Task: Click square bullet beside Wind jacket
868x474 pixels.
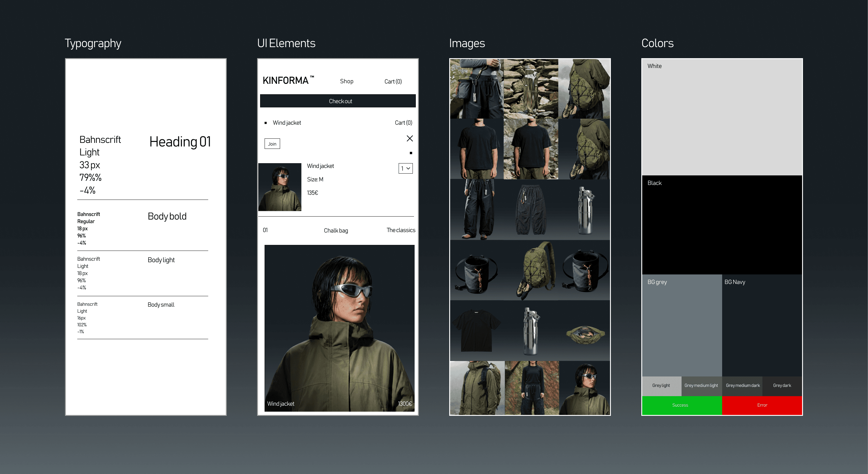Action: [x=265, y=123]
